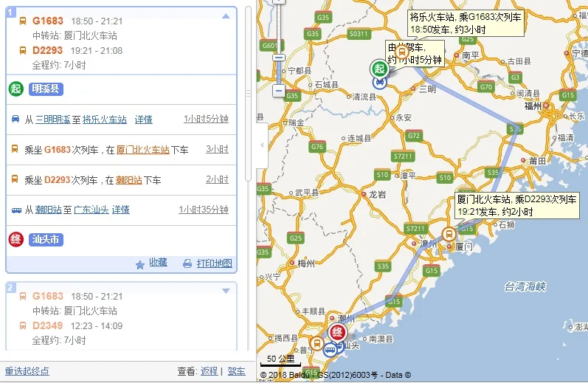Click the map zoom out minus button
This screenshot has width=588, height=383.
click(279, 91)
